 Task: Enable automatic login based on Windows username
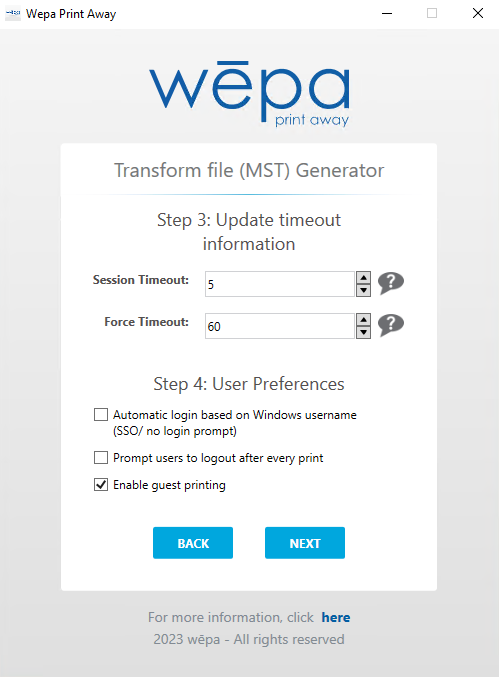click(101, 414)
